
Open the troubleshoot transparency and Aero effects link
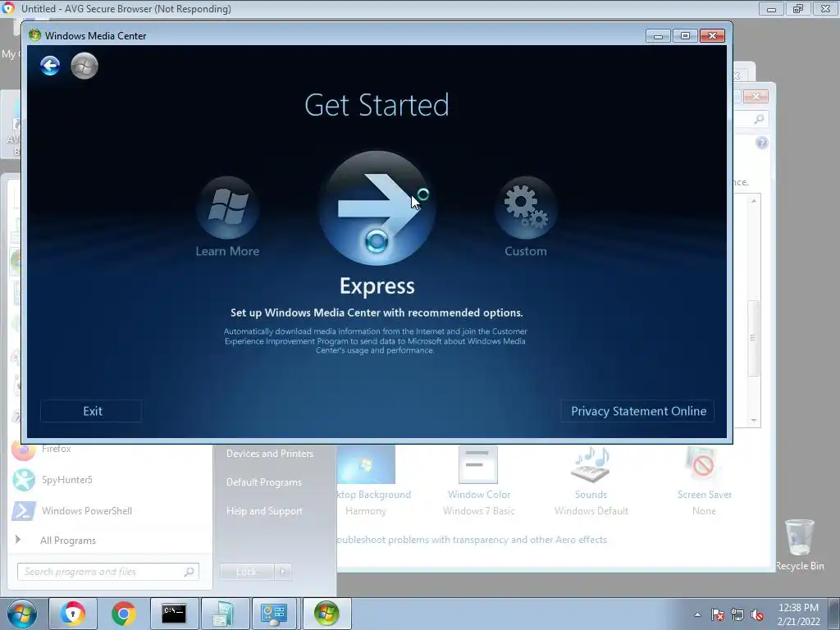point(472,540)
